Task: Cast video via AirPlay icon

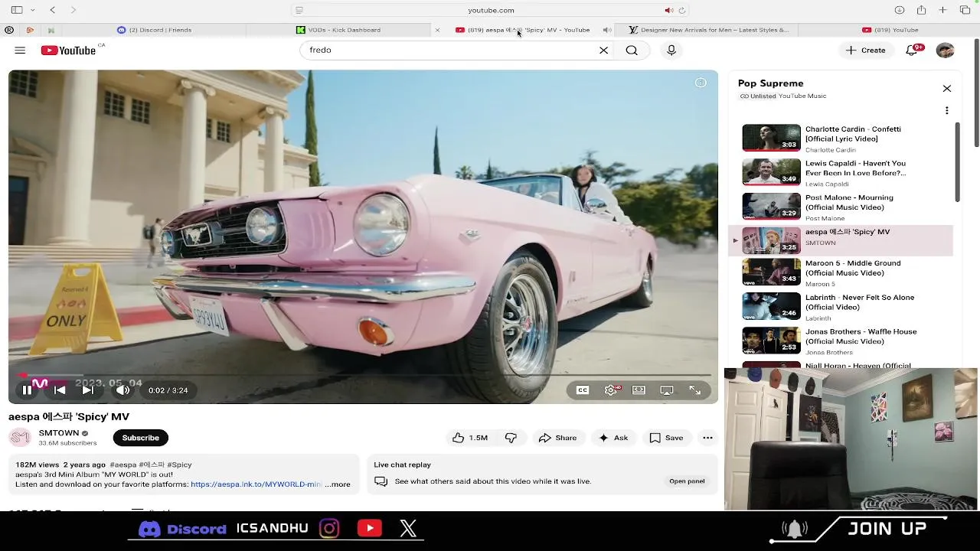Action: point(667,390)
